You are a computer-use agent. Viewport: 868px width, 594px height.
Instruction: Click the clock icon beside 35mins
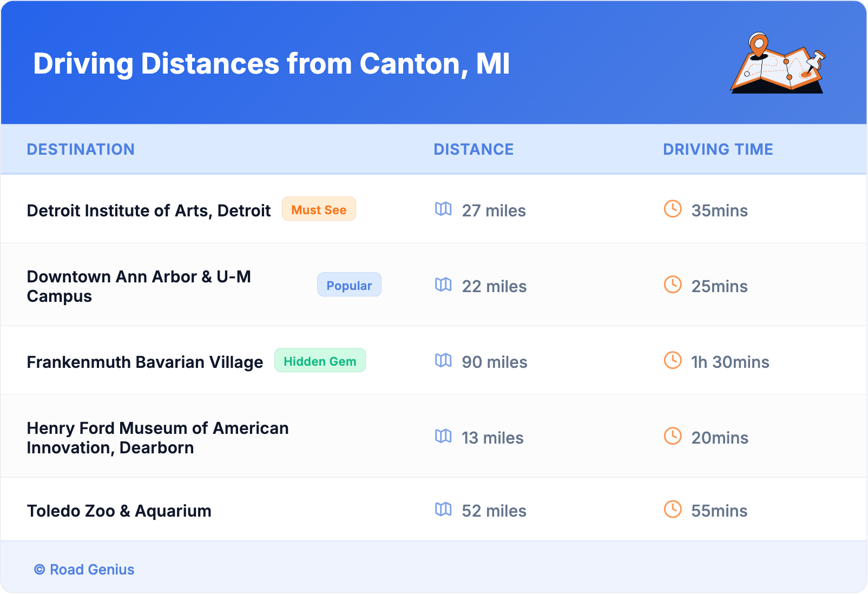(673, 209)
